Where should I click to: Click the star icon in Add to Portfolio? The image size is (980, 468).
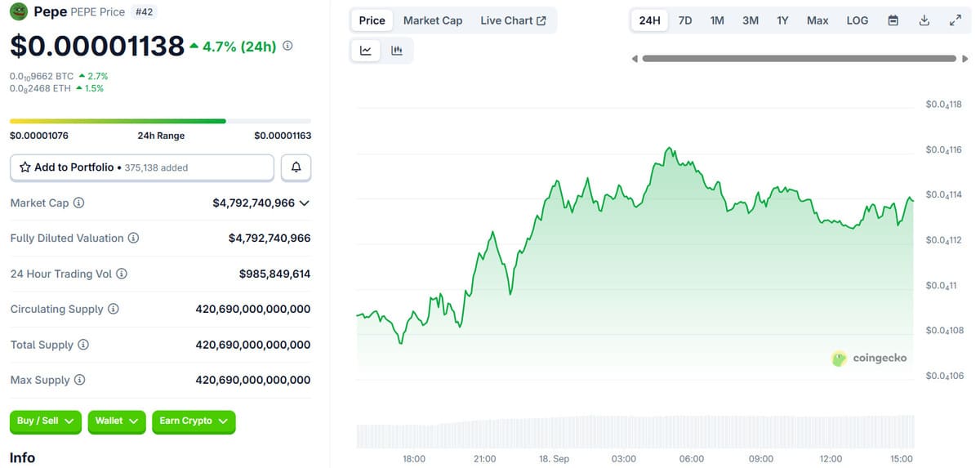point(24,167)
